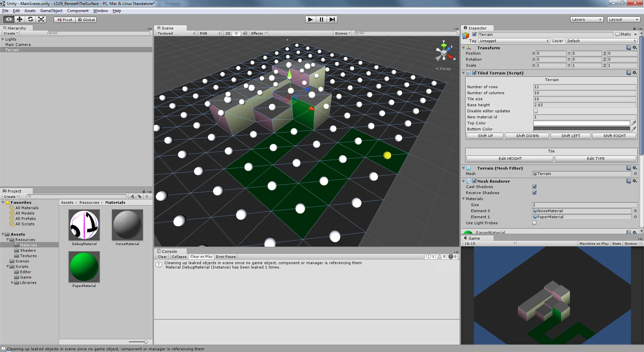
Task: Expand the Lights hierarchy item
Action: pyautogui.click(x=3, y=39)
